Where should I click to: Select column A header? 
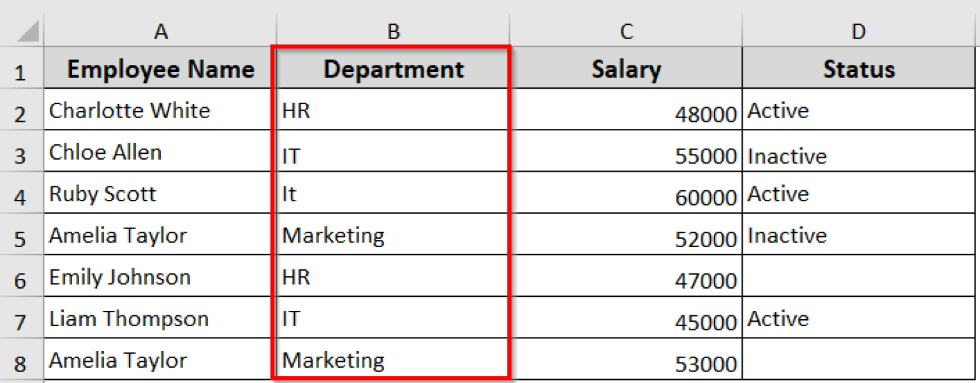click(x=161, y=30)
